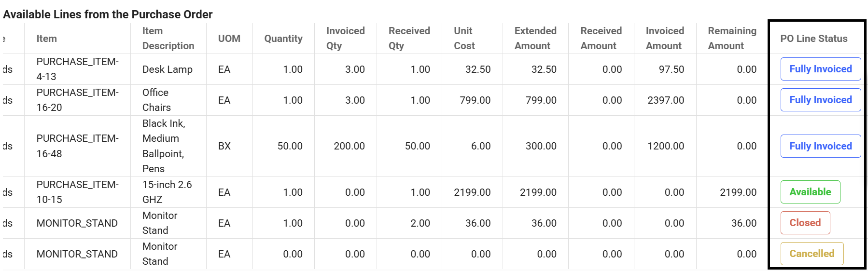Click Fully Invoiced badge in Ballpoint Pens row
868x271 pixels.
coord(820,146)
